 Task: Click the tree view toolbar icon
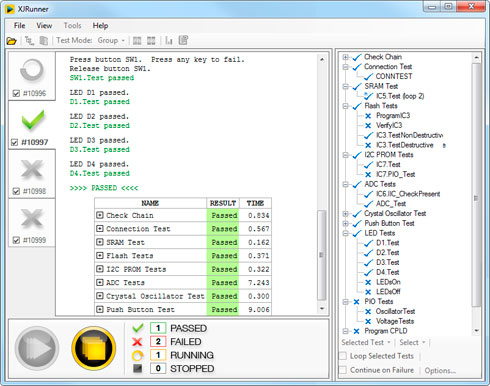click(x=29, y=41)
